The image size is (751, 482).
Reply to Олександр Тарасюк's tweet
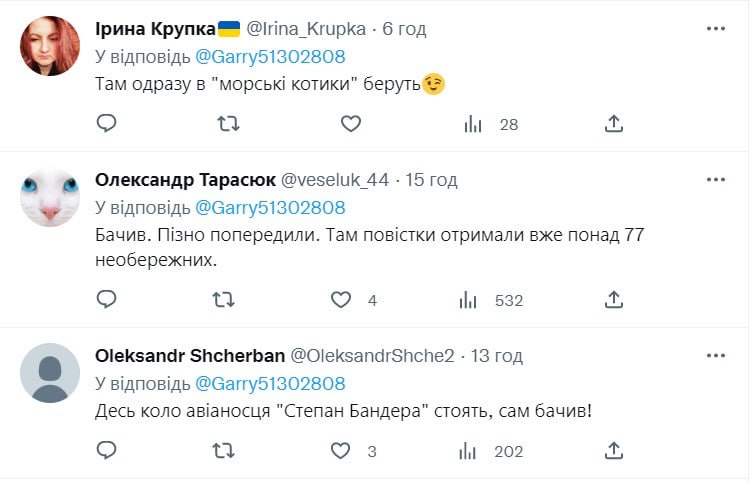107,299
